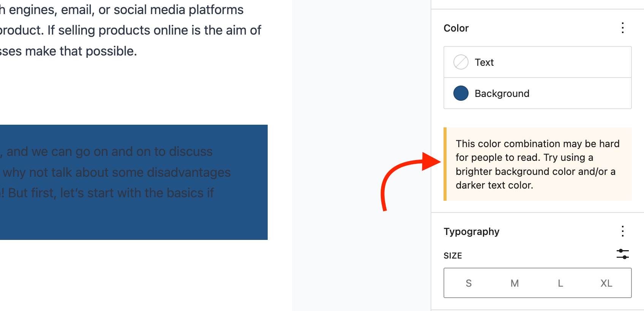
Task: Click the empty Text color swatch
Action: click(x=461, y=62)
